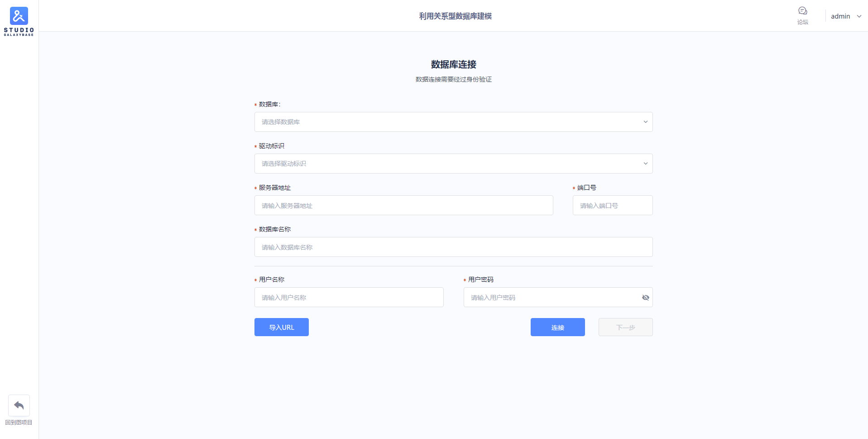
Task: Click the chevron beside 请选择数据库
Action: click(645, 121)
